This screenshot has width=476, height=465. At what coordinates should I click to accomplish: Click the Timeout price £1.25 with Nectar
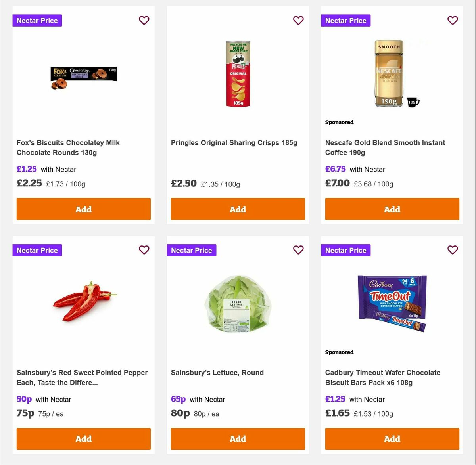coord(335,399)
